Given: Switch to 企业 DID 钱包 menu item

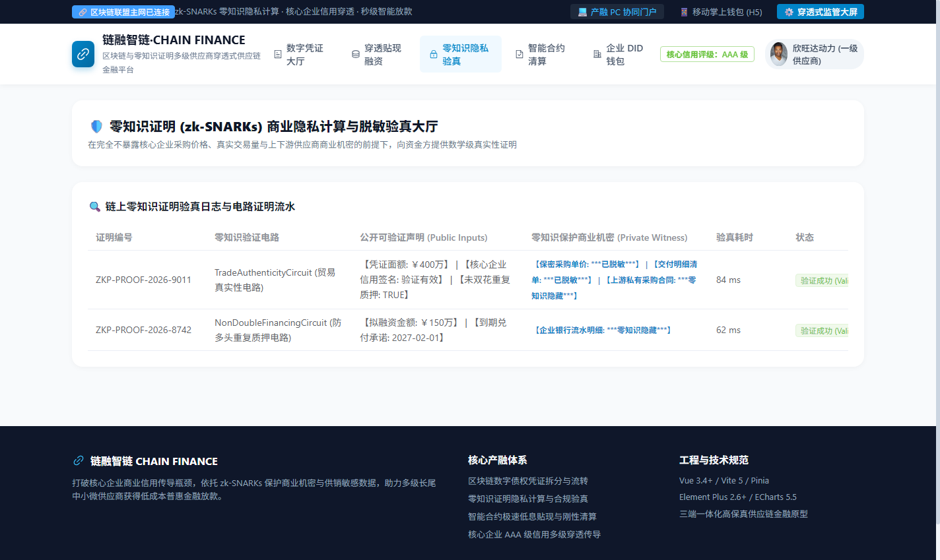Looking at the screenshot, I should coord(619,54).
